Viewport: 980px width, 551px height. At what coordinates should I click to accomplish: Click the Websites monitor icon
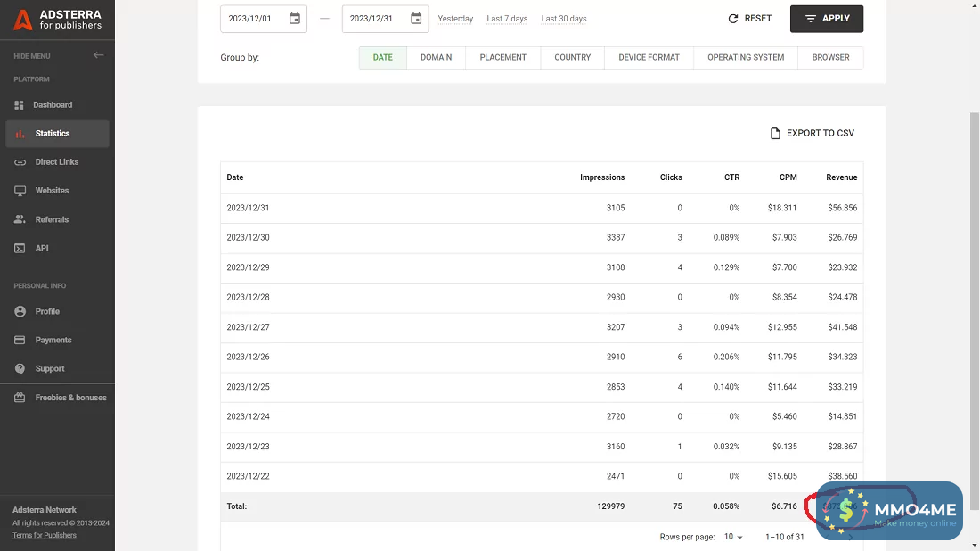[20, 191]
